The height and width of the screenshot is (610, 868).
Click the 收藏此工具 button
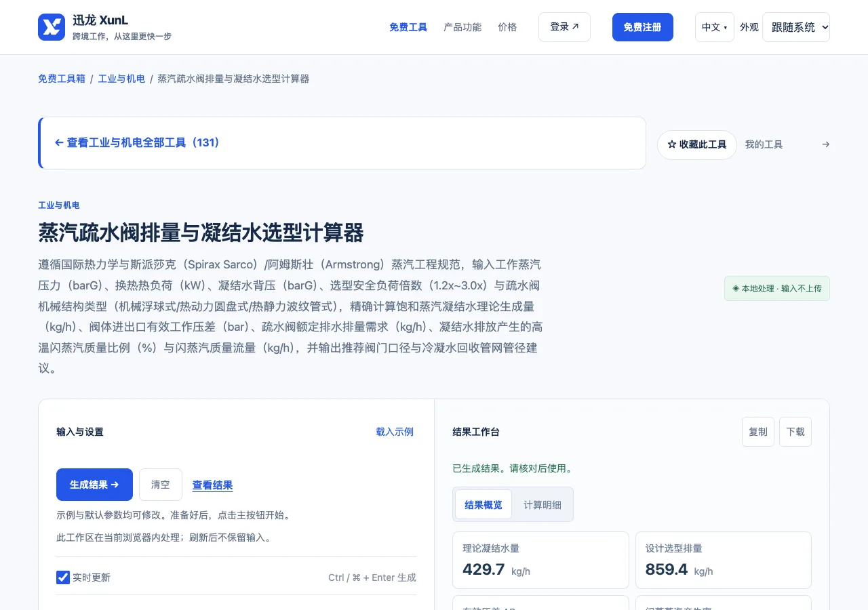pyautogui.click(x=697, y=144)
